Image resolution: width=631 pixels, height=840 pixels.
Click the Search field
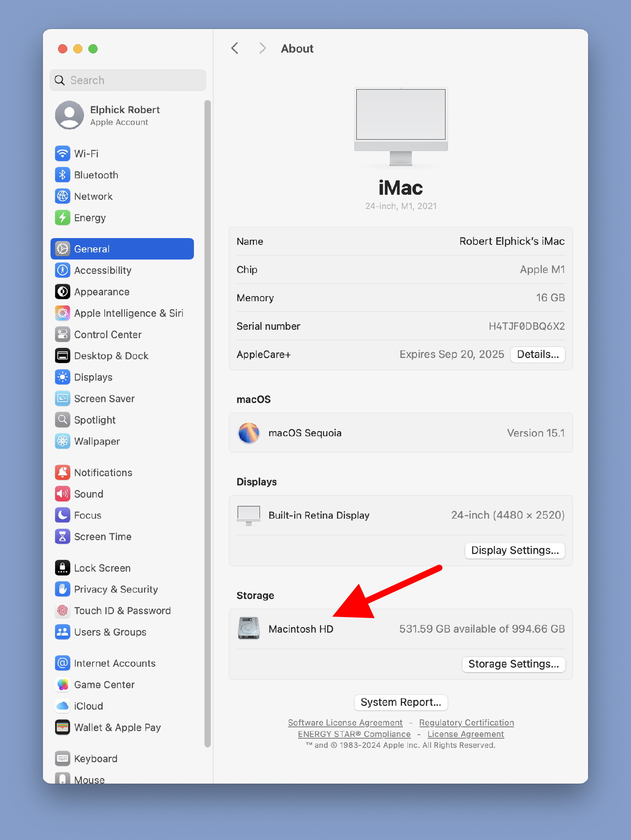pos(128,80)
